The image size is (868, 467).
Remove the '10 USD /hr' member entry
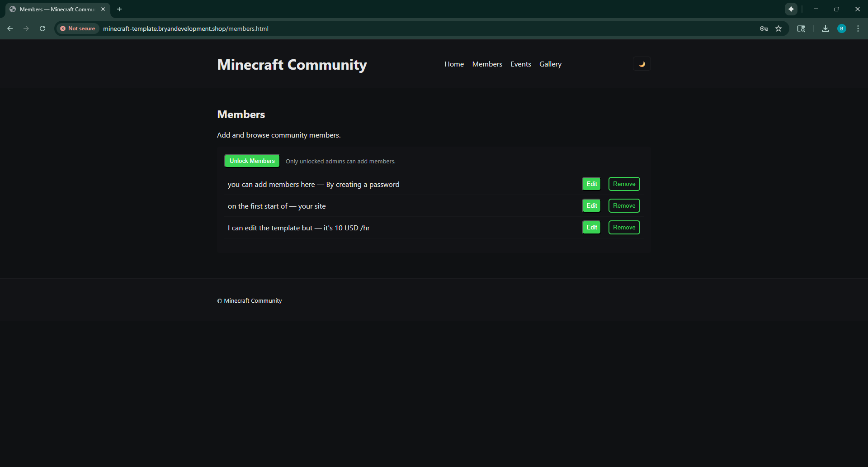(624, 228)
